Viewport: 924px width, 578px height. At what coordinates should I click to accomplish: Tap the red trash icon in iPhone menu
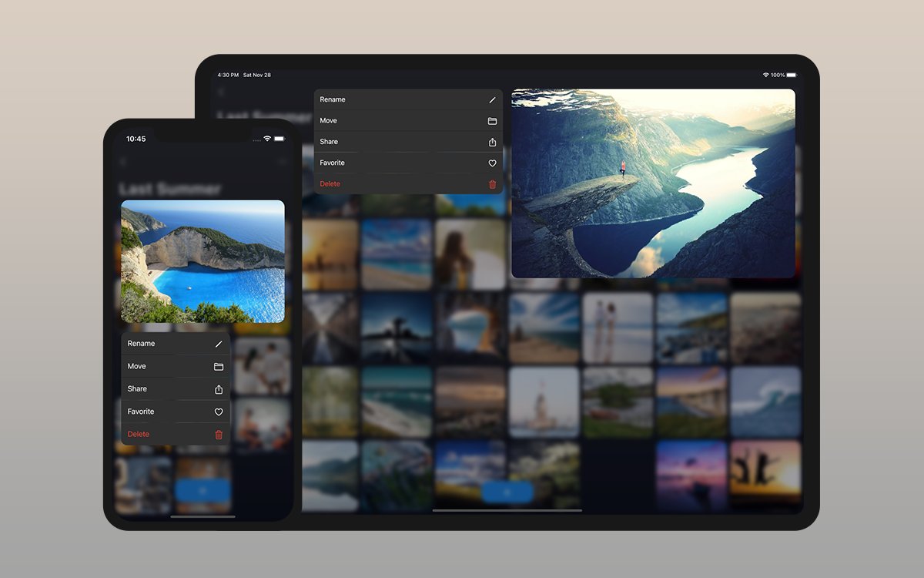219,435
